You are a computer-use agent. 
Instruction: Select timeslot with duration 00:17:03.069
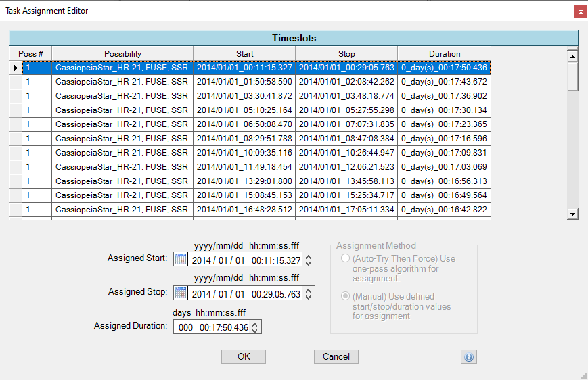point(444,167)
